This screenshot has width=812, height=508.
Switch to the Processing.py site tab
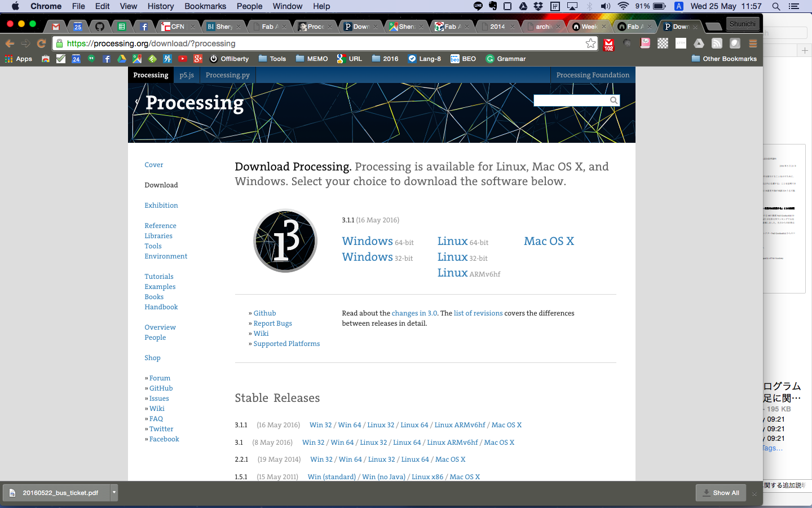tap(228, 75)
